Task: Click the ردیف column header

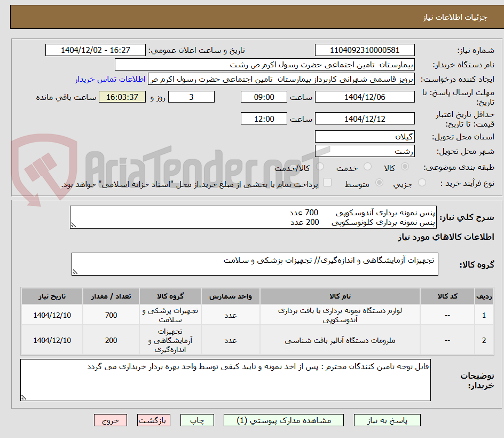Action: click(484, 296)
